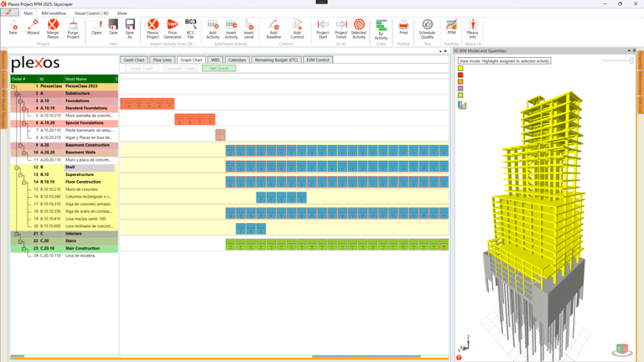Select the Linear Graph button
Image resolution: width=644 pixels, height=362 pixels.
point(142,68)
